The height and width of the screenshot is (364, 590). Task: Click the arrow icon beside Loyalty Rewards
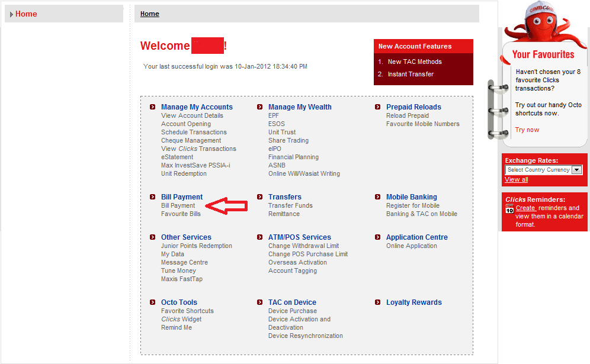coord(377,302)
